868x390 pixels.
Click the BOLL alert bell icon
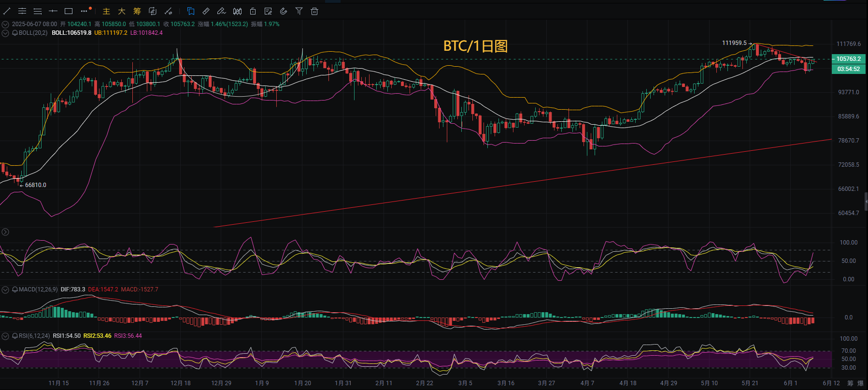click(15, 33)
